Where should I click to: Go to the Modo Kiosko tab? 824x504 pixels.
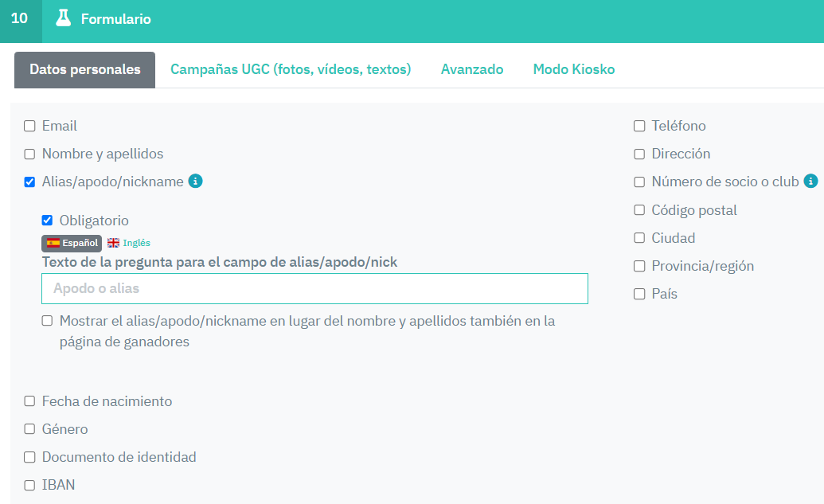[574, 69]
